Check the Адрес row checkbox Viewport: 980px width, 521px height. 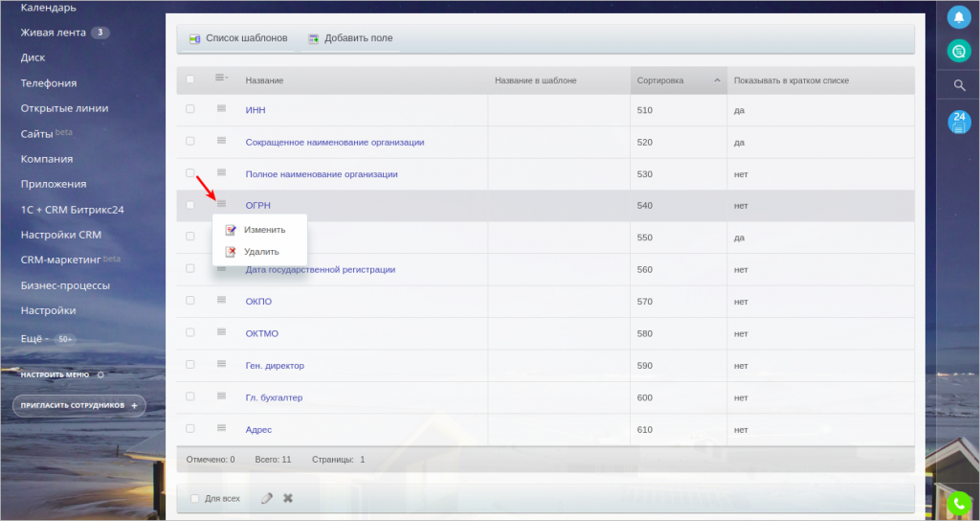[190, 428]
